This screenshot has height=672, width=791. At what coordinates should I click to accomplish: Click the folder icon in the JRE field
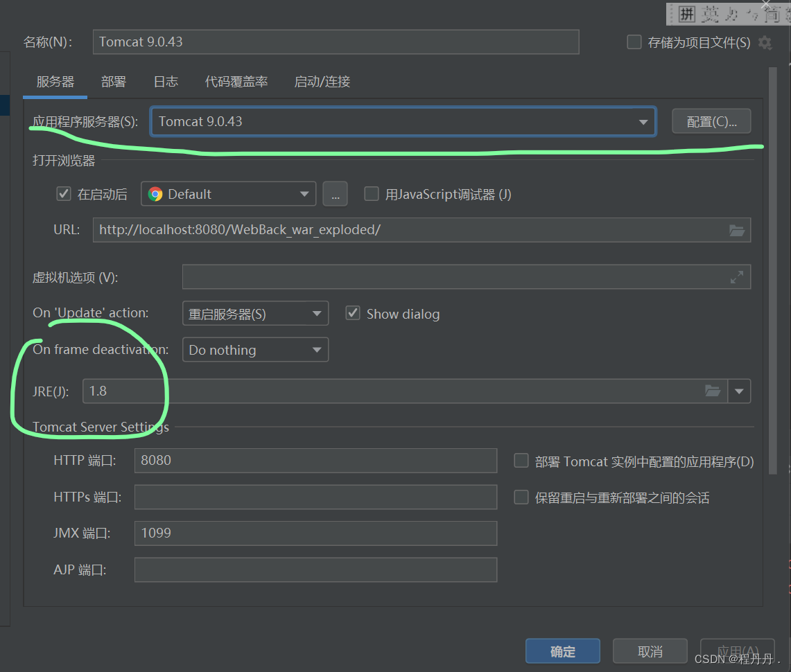712,391
